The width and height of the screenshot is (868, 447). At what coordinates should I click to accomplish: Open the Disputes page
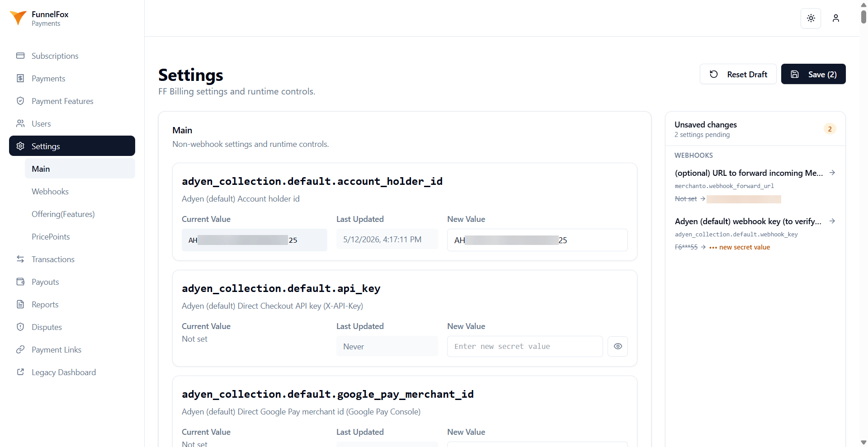(x=72, y=327)
